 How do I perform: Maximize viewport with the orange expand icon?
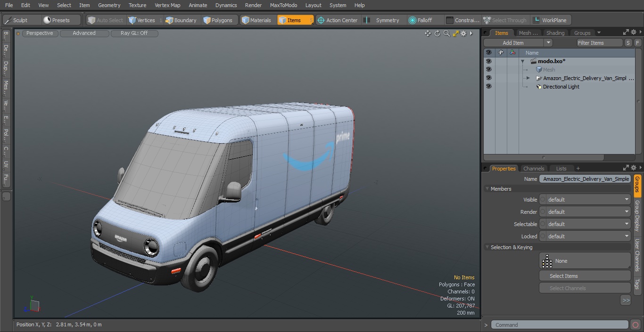click(455, 33)
